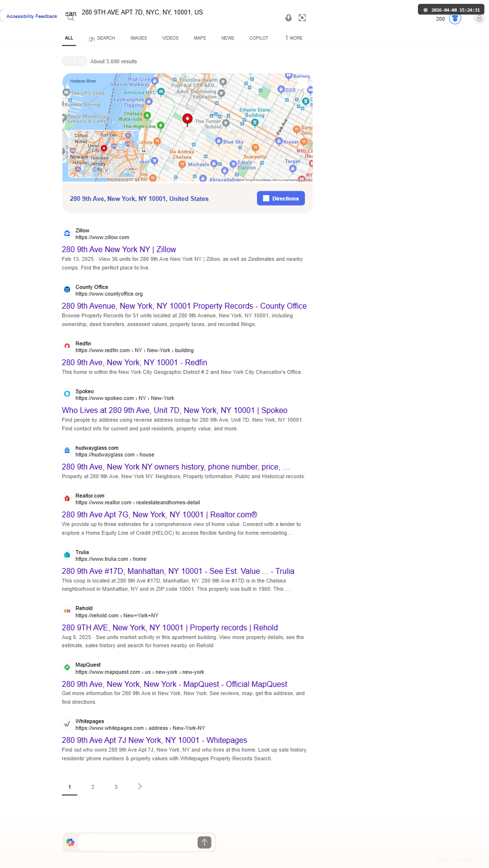Open Official MapQuest result
This screenshot has width=489, height=868.
click(x=174, y=684)
